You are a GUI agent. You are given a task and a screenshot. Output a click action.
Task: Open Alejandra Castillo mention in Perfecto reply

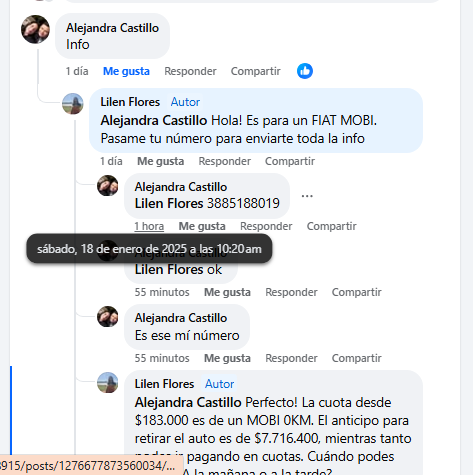pos(188,402)
